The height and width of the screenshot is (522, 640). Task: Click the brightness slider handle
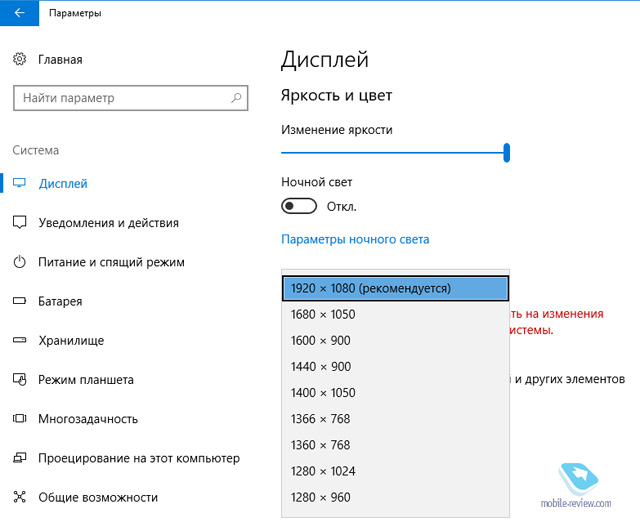tap(507, 153)
